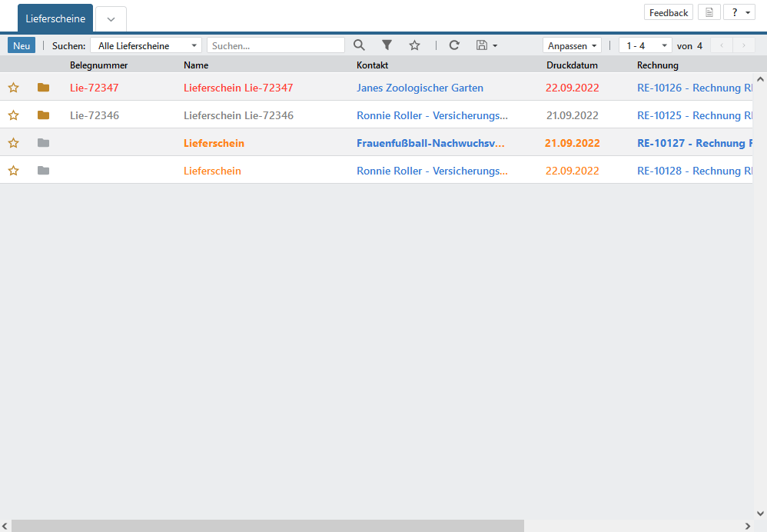Expand the Alle Lieferscheine dropdown

click(146, 45)
